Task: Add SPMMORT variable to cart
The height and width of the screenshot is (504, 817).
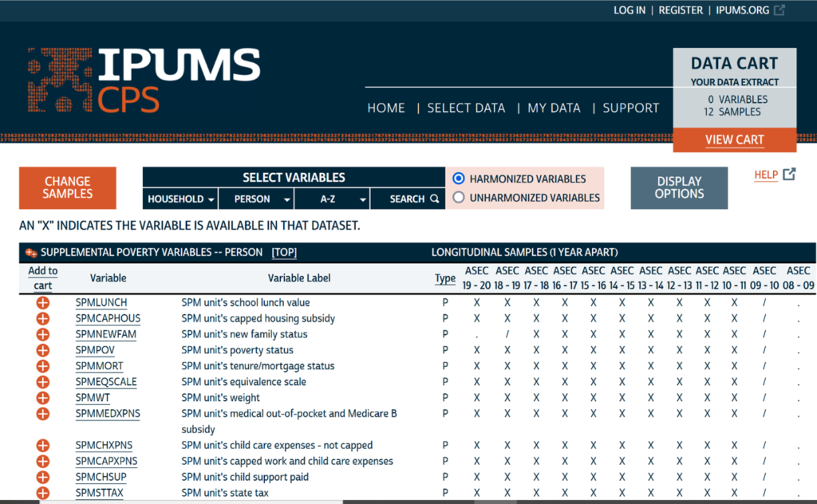Action: click(x=43, y=366)
